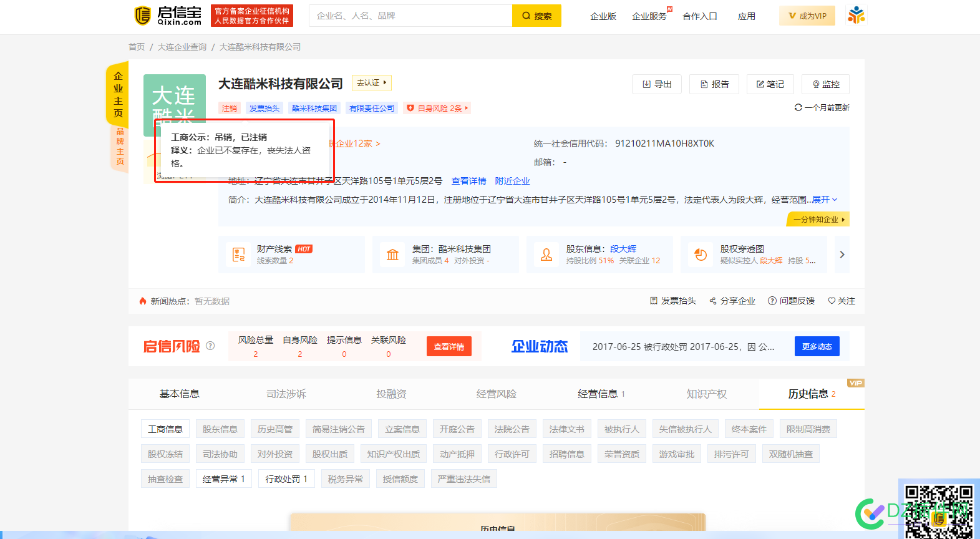Click the 新闻热点 flame icon

click(143, 301)
